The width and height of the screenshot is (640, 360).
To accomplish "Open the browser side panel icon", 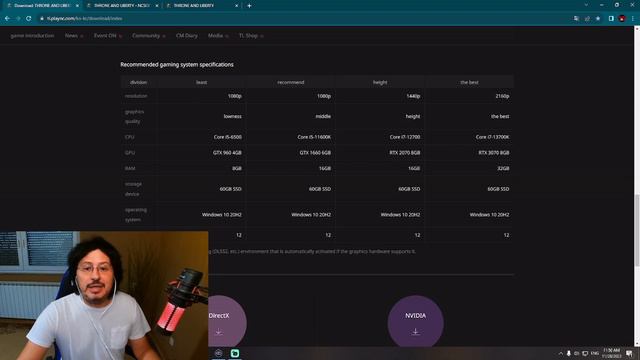I will (611, 18).
